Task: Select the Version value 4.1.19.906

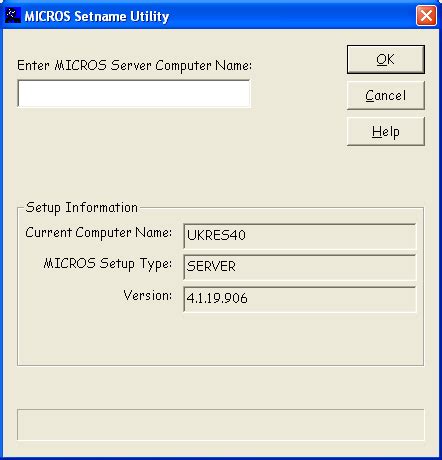Action: (299, 298)
